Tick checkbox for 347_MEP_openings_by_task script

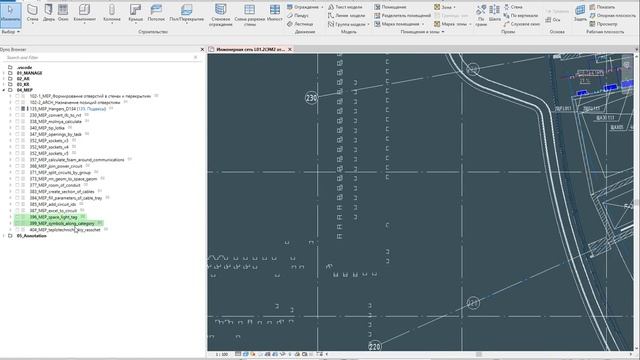pos(18,134)
